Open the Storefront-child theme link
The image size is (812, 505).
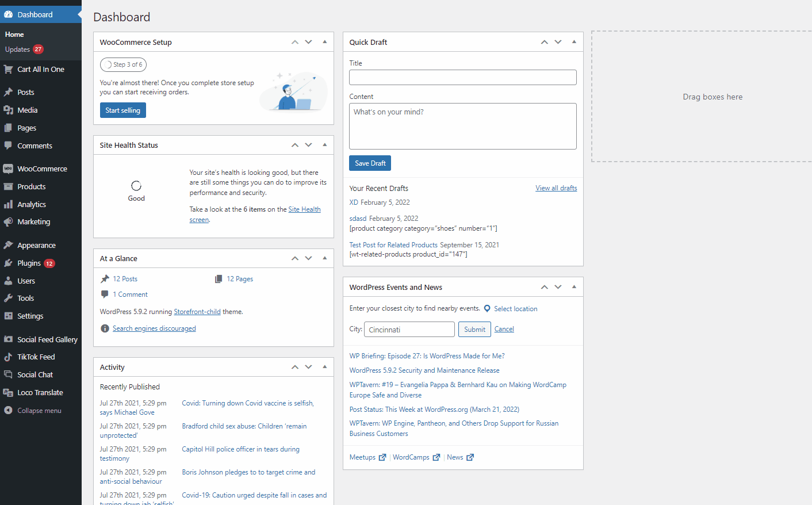pos(197,312)
